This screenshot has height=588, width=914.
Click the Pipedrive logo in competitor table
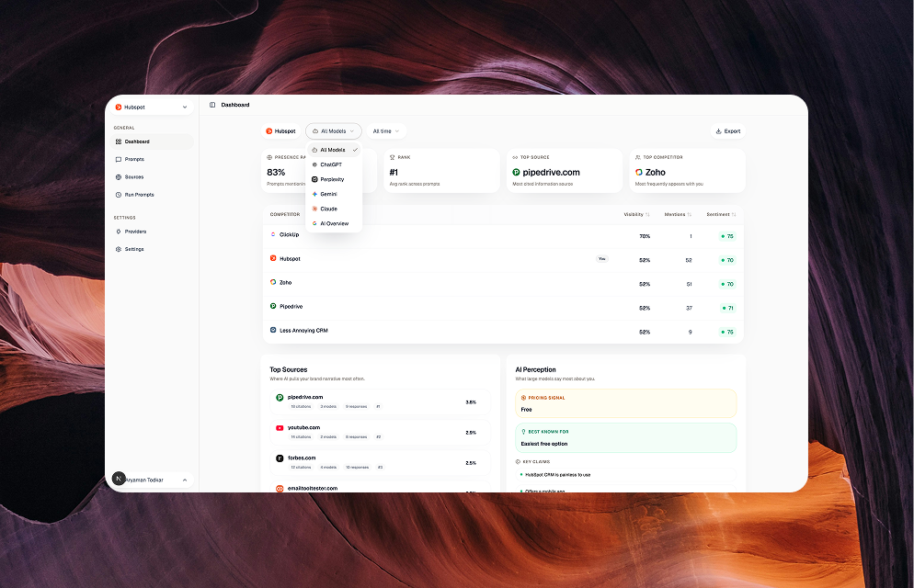(x=273, y=306)
